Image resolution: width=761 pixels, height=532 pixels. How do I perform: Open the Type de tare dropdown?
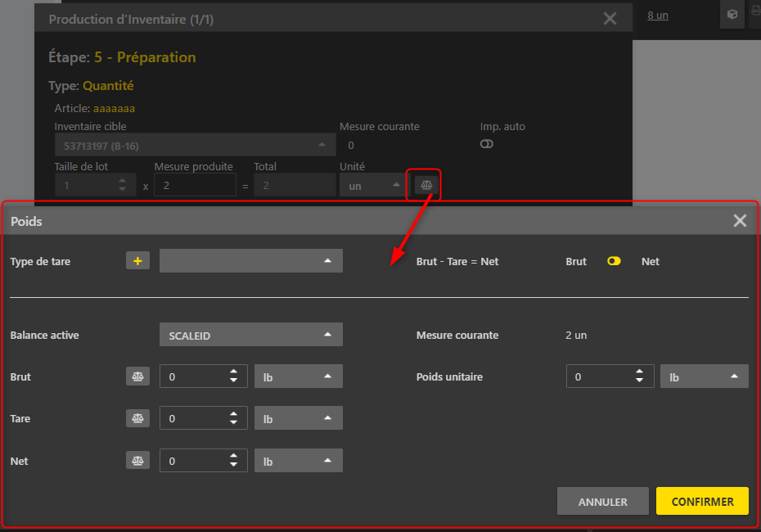tap(250, 261)
